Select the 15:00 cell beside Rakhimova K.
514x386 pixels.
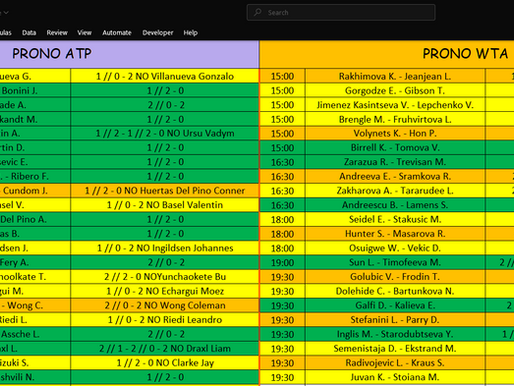pyautogui.click(x=282, y=76)
